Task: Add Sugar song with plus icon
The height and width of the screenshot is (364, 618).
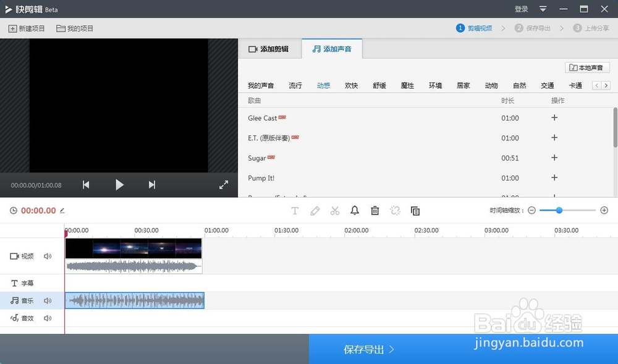Action: 554,158
